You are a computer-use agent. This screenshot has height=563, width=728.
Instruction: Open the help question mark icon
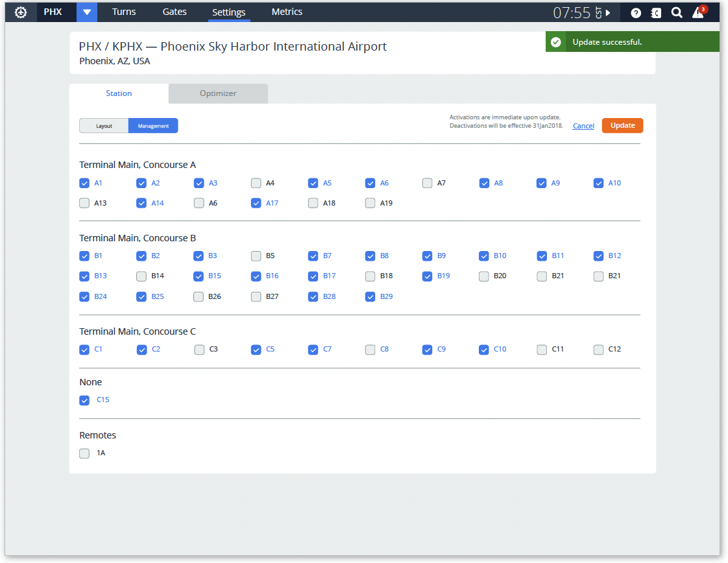(x=636, y=12)
